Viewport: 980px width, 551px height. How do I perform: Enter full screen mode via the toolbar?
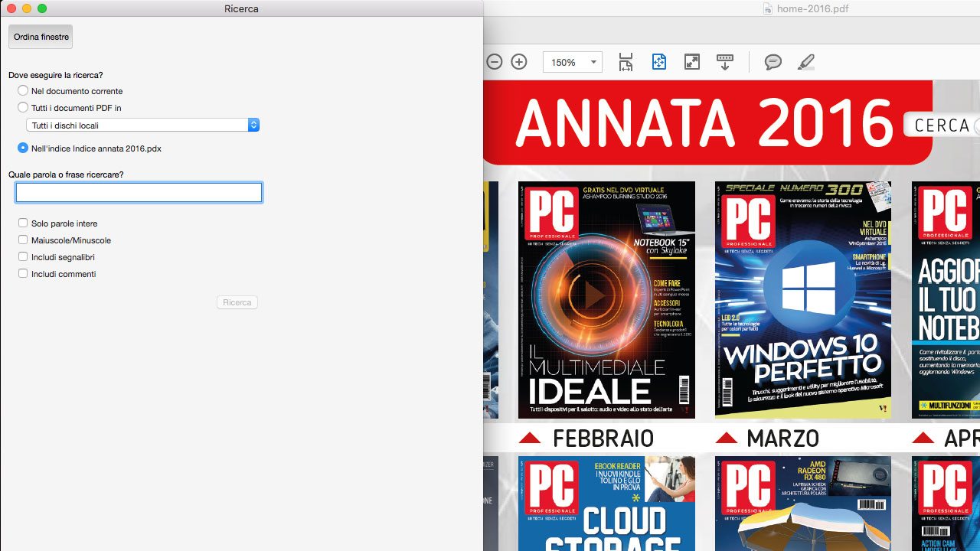[692, 62]
